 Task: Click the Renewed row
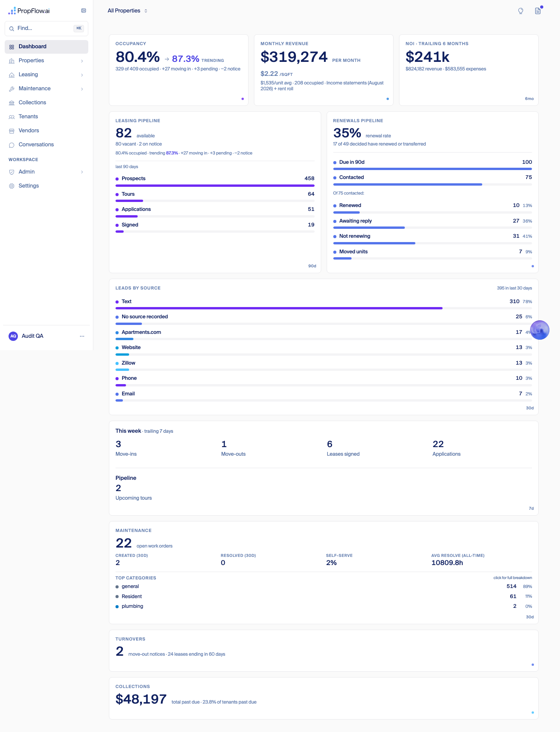click(432, 209)
